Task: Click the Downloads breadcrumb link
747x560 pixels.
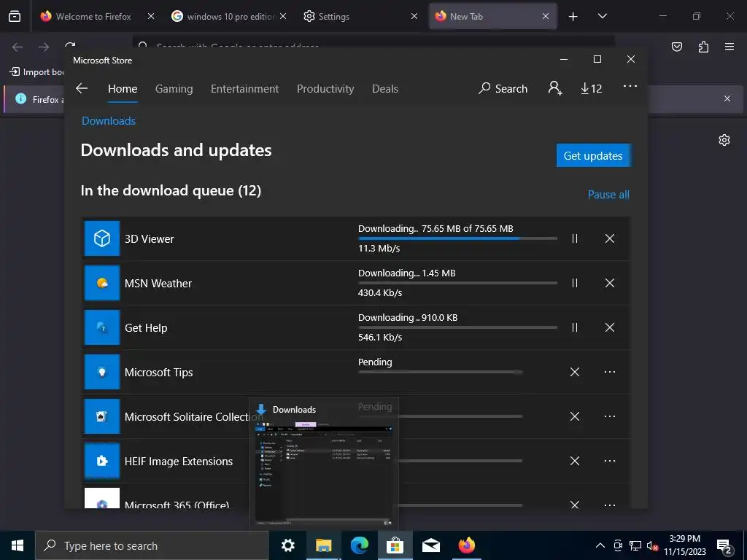Action: (x=109, y=121)
